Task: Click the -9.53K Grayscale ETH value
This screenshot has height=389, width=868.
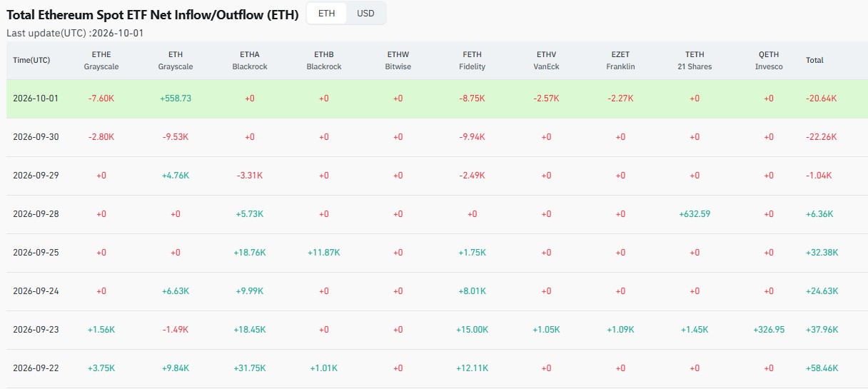Action: click(x=176, y=137)
